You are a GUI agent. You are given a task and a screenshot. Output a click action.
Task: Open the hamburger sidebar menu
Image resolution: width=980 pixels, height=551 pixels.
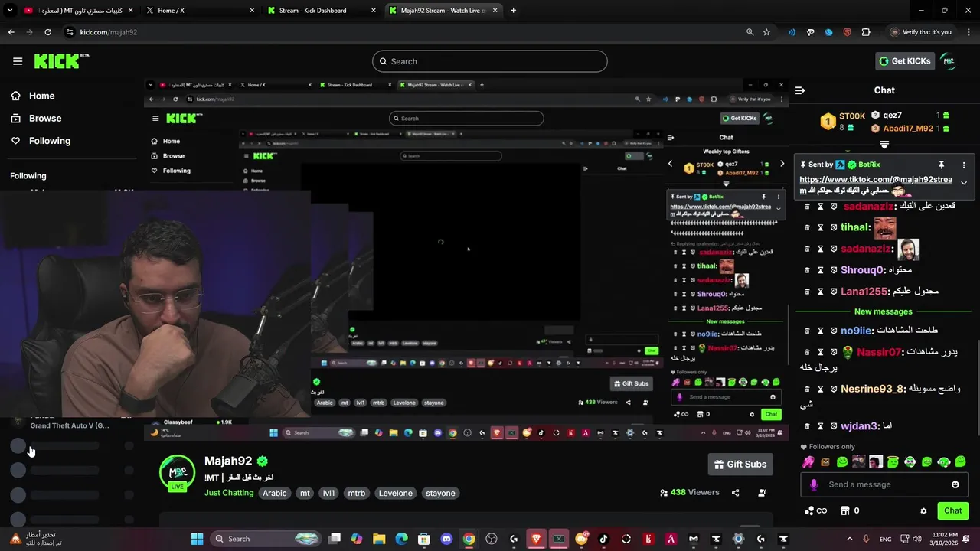click(18, 61)
